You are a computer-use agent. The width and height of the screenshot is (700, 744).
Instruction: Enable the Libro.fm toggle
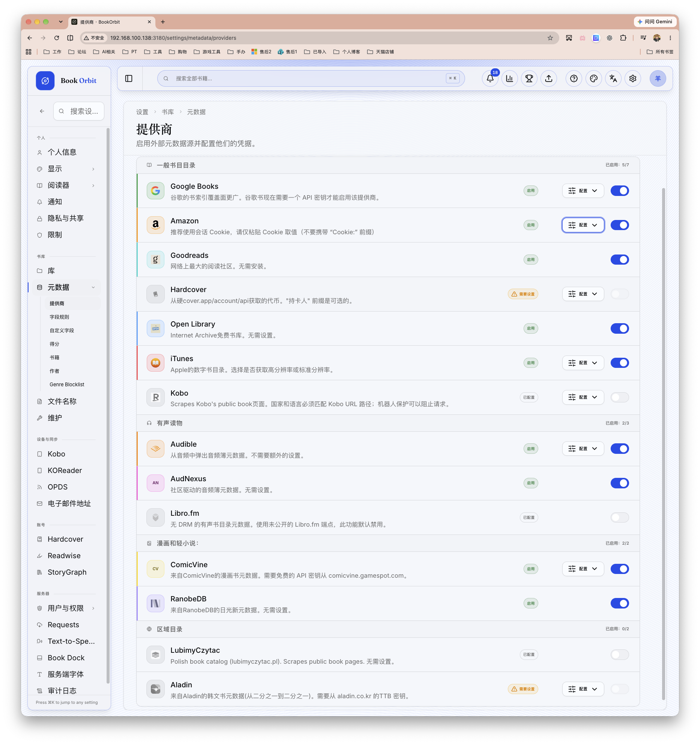click(620, 518)
